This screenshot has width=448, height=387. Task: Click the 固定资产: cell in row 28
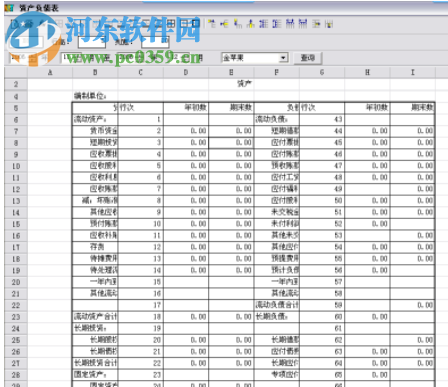(95, 375)
